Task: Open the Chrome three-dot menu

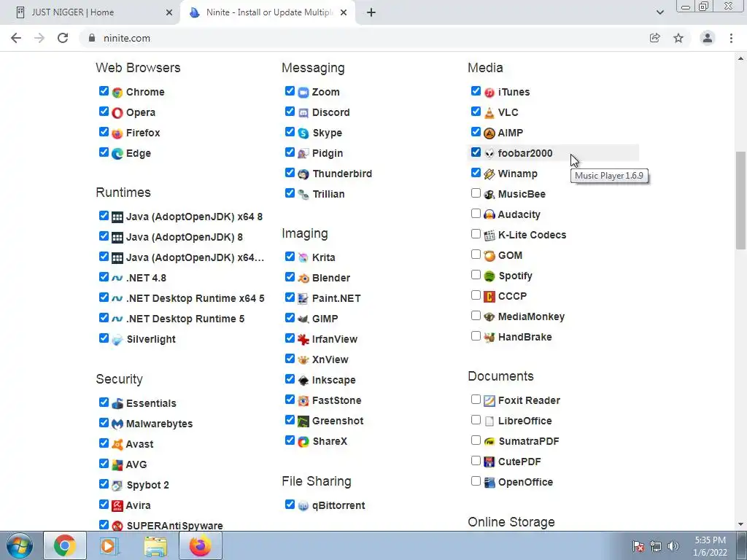Action: pos(731,38)
